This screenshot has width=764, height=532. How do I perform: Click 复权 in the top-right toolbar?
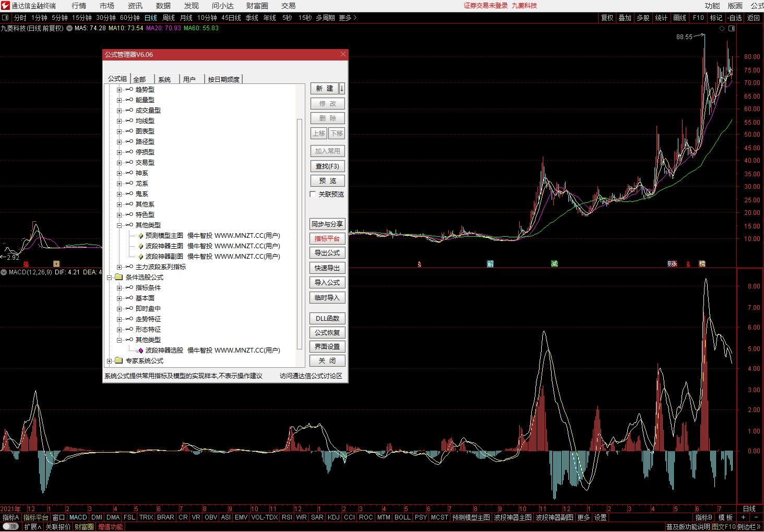[607, 18]
